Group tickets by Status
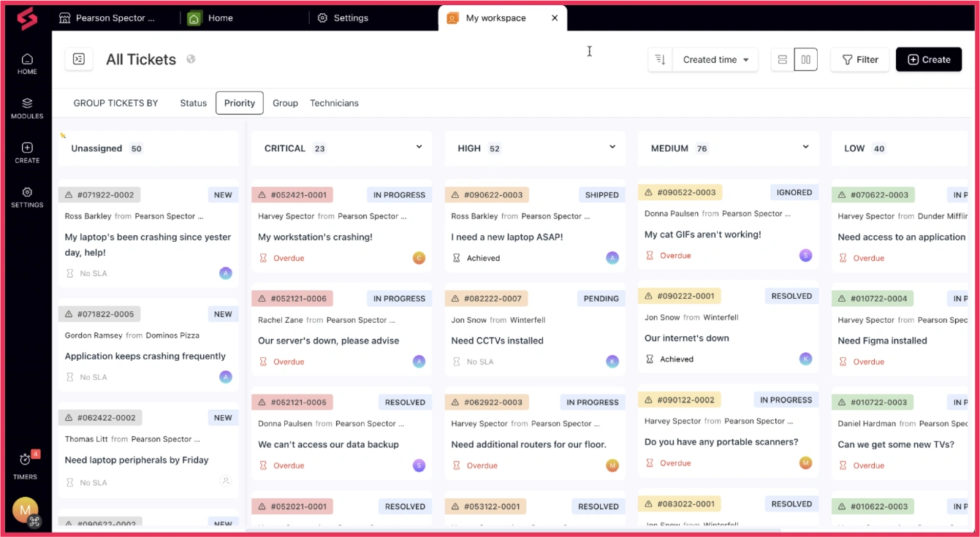Viewport: 980px width, 537px height. tap(193, 103)
